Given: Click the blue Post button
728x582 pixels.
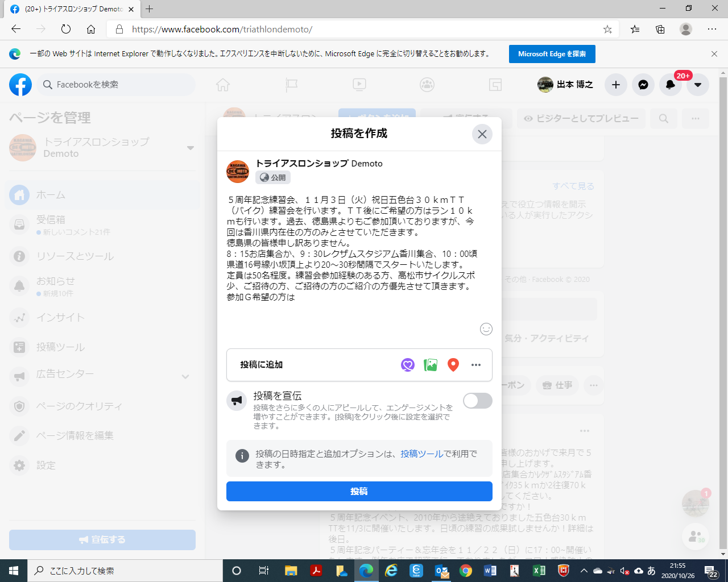Looking at the screenshot, I should coord(359,492).
